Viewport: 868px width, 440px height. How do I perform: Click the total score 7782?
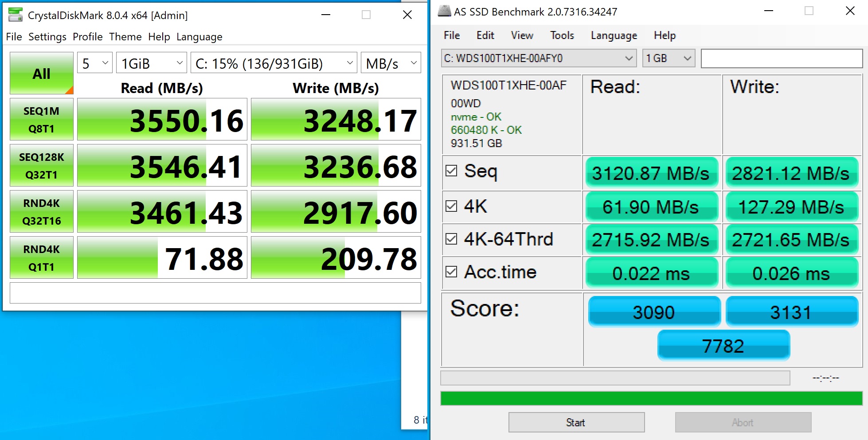tap(723, 345)
